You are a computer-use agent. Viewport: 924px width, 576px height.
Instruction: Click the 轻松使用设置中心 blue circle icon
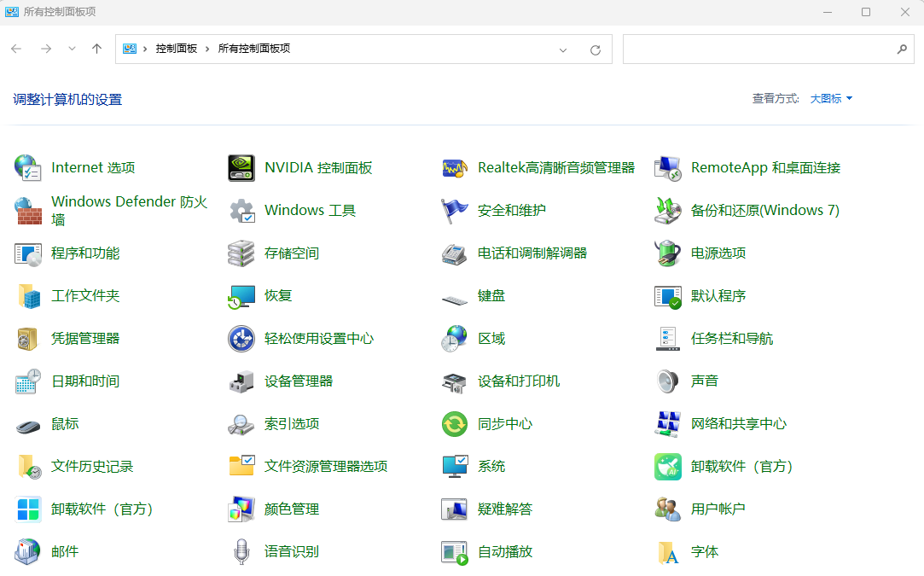(241, 339)
